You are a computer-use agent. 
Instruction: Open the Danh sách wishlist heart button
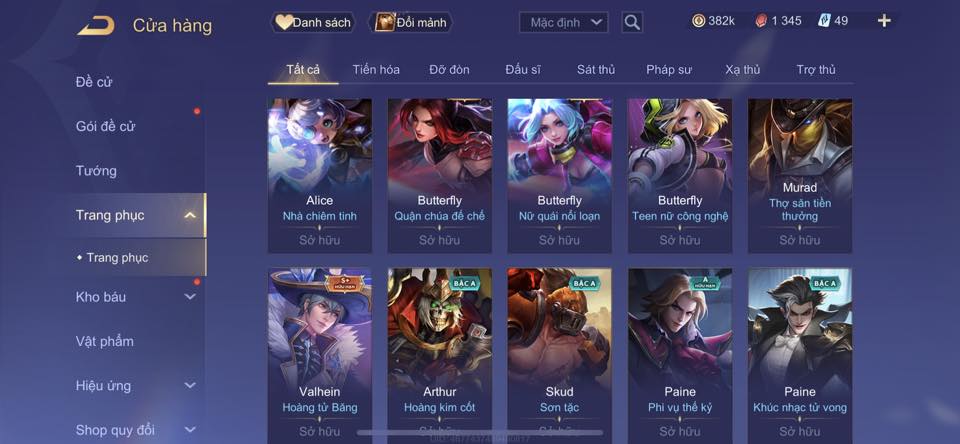(313, 23)
